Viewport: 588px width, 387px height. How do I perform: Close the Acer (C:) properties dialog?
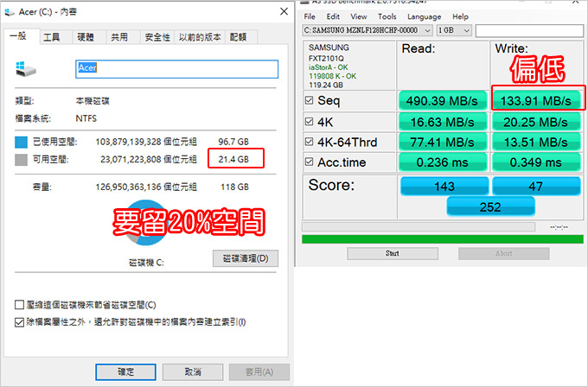pyautogui.click(x=284, y=11)
